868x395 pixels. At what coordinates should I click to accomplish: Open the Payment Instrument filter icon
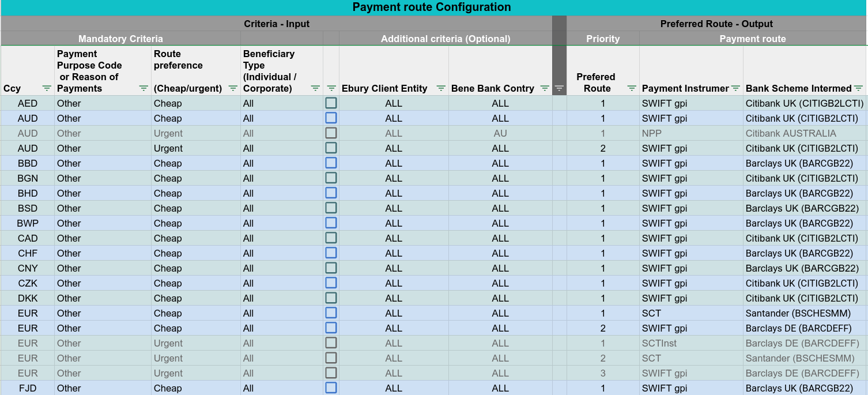735,88
